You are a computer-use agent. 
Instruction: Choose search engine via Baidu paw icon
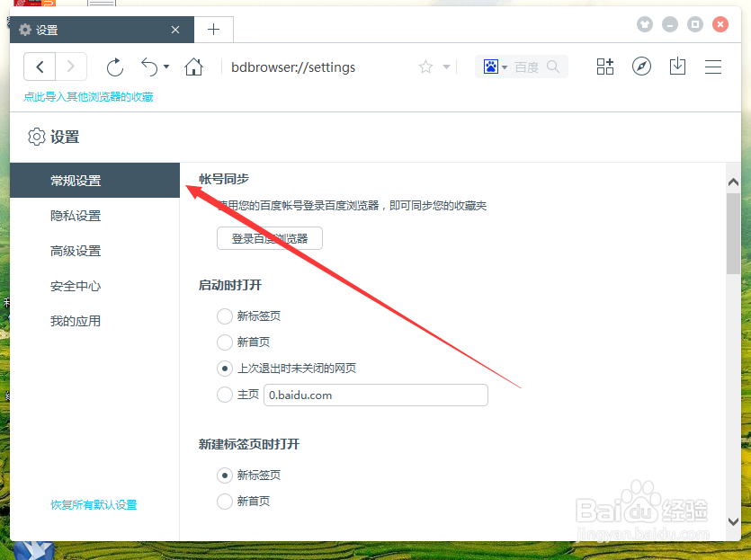(x=491, y=67)
